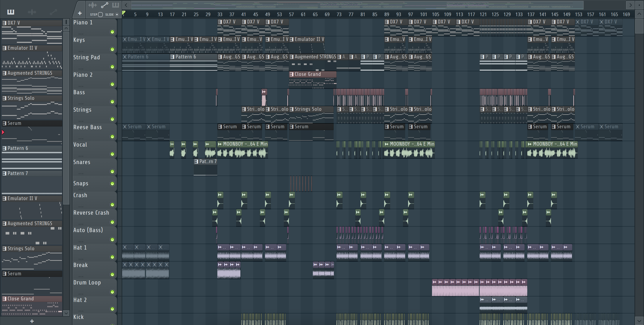Select the playlist pattern clip focus icon
The width and height of the screenshot is (644, 325).
click(116, 5)
